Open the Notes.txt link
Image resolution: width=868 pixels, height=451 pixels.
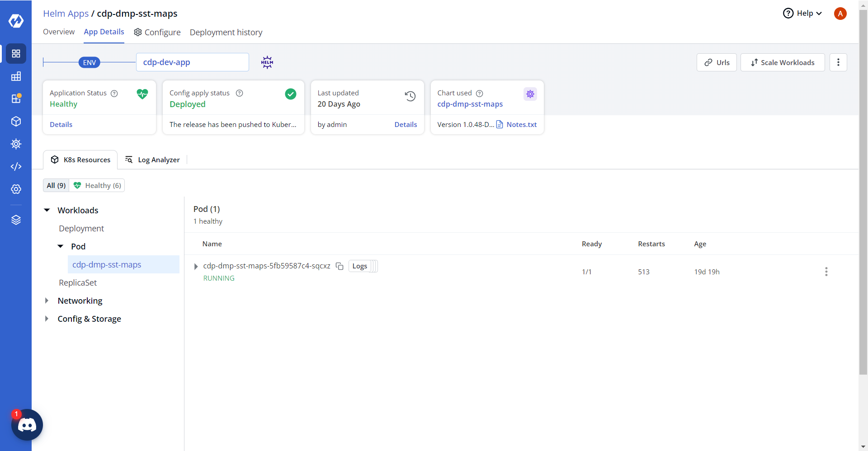(x=521, y=125)
